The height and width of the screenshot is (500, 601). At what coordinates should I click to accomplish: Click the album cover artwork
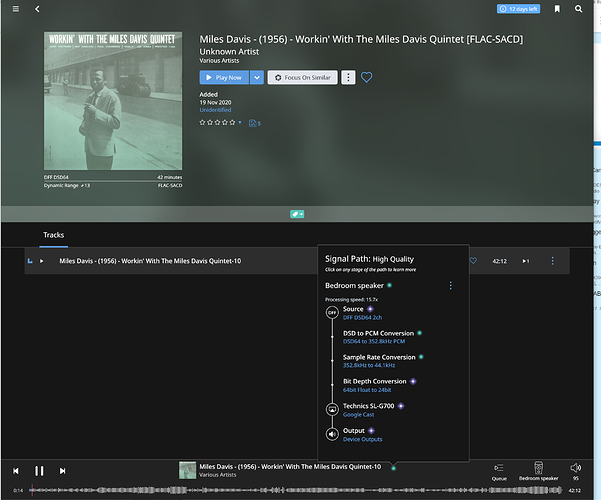click(113, 101)
